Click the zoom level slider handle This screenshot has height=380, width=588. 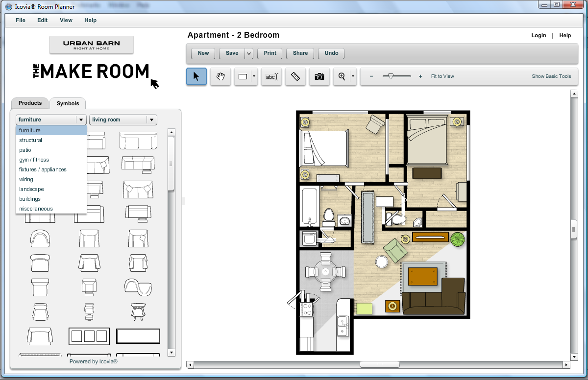[x=391, y=76]
